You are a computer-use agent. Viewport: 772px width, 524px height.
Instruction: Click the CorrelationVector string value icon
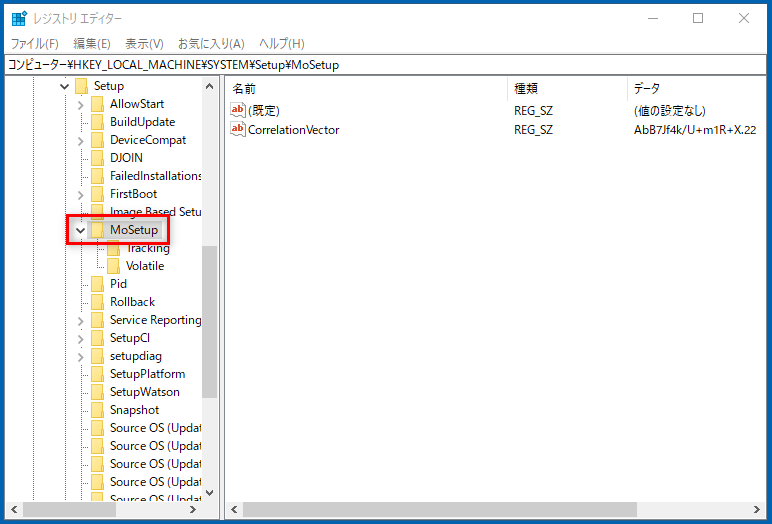pos(238,130)
